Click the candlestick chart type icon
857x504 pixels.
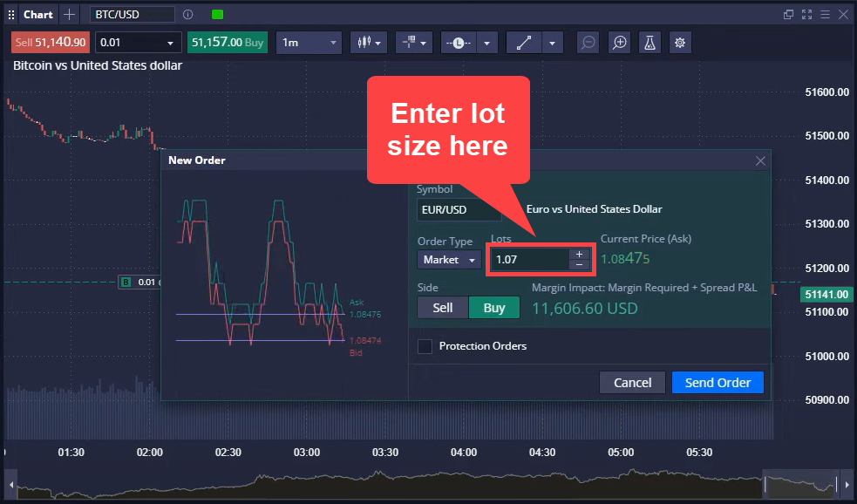[x=366, y=43]
